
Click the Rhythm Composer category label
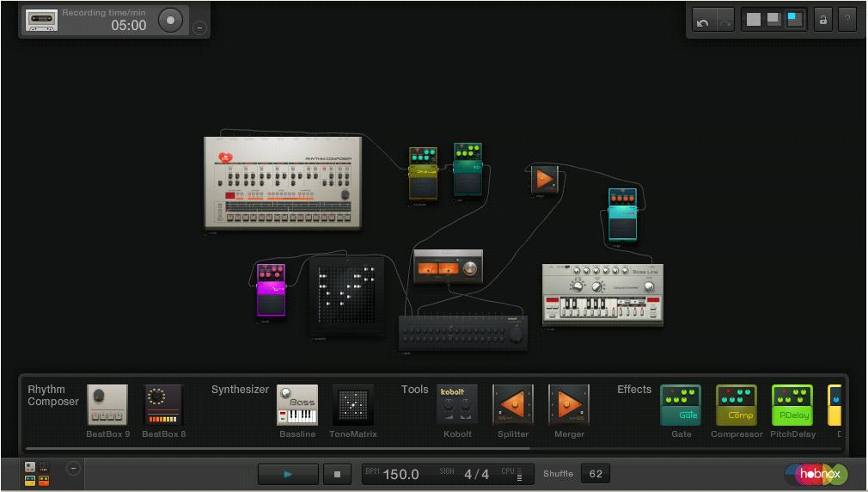[53, 395]
